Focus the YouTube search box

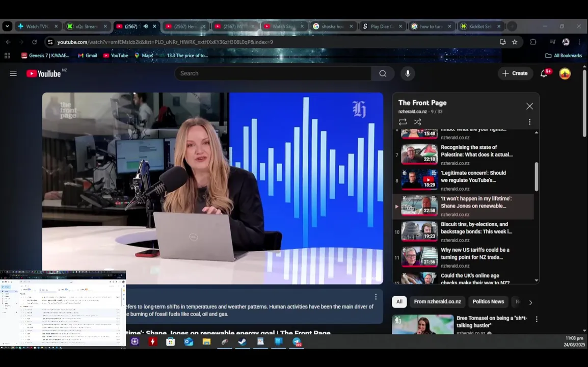(x=273, y=73)
